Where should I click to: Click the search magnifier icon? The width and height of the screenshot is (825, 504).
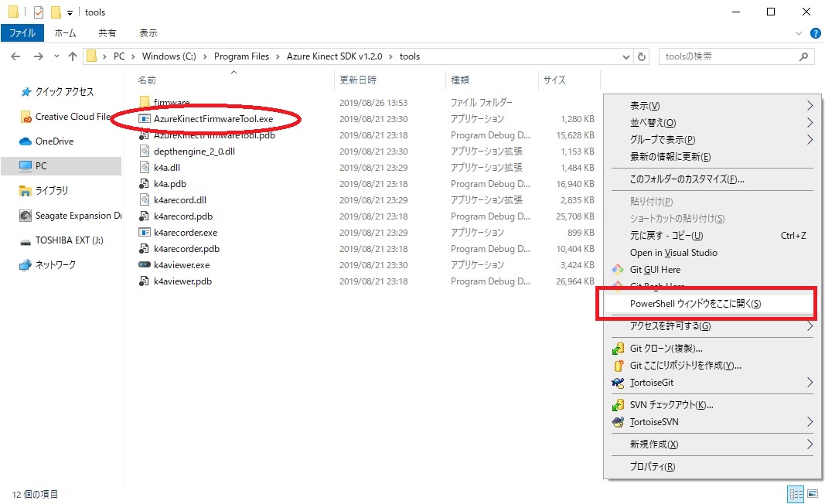pyautogui.click(x=803, y=56)
